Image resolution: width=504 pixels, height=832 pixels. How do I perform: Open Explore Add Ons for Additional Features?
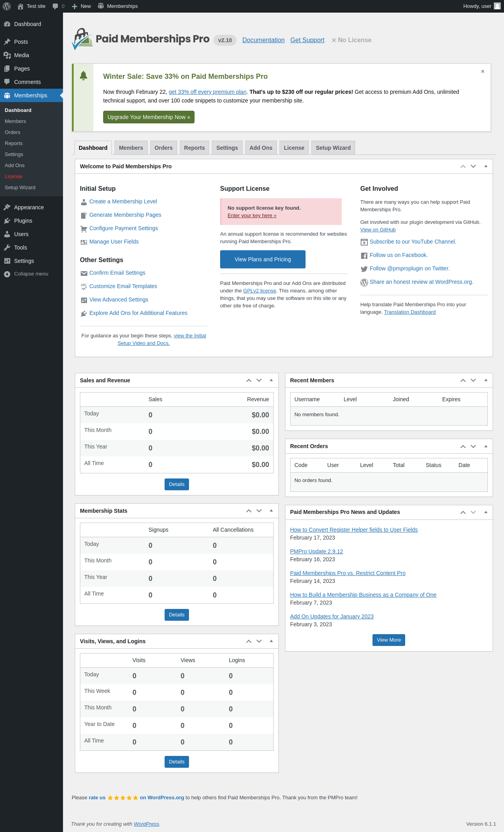[138, 313]
